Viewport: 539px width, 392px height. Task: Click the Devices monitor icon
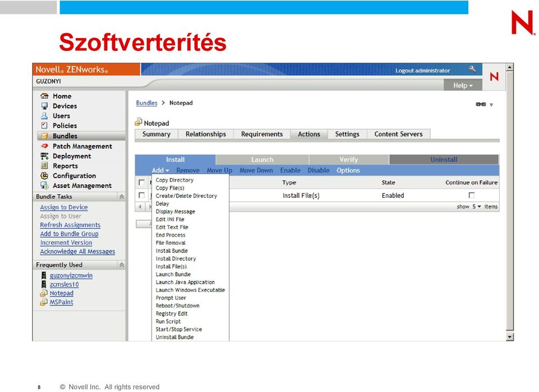[x=44, y=106]
